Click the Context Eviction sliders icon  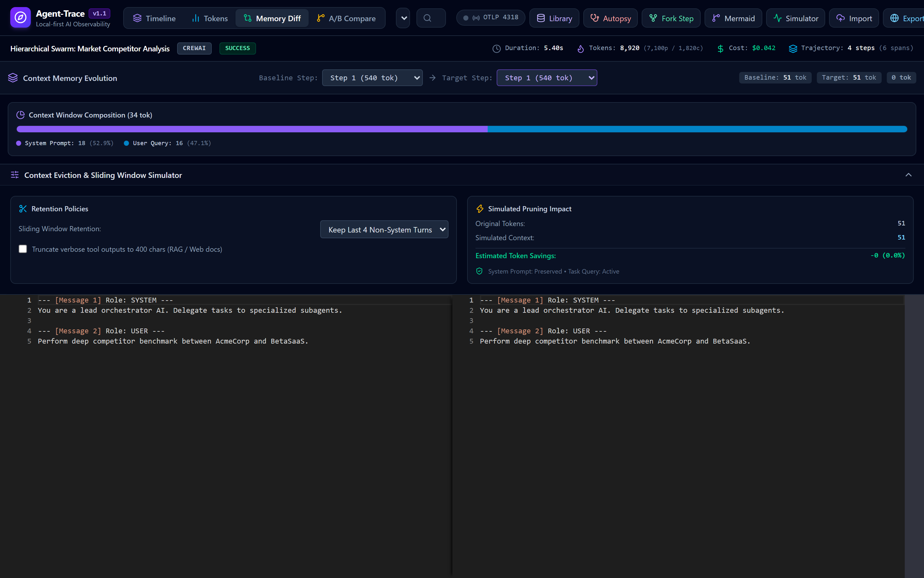coord(15,175)
